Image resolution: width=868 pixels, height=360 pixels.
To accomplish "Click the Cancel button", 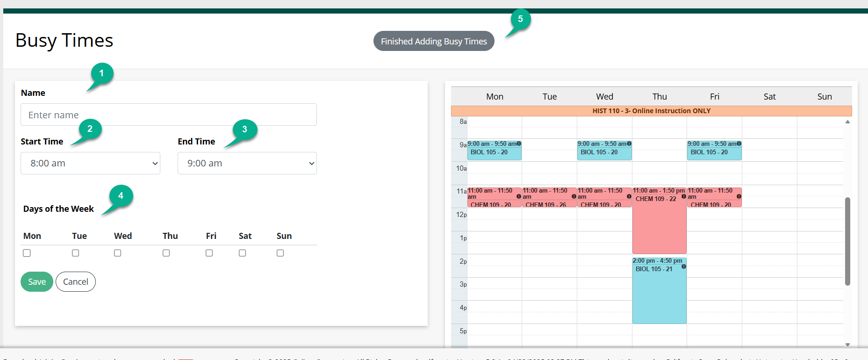I will (x=75, y=282).
